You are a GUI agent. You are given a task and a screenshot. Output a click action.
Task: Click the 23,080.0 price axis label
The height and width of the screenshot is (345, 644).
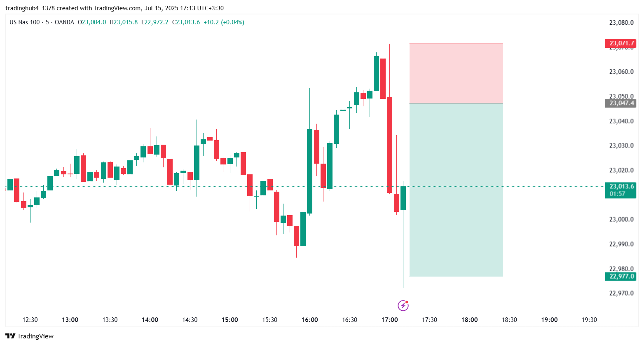click(x=621, y=23)
